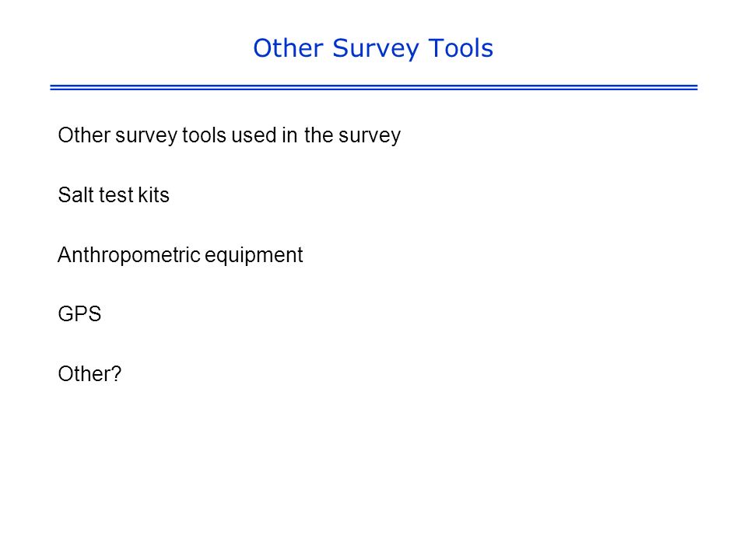This screenshot has width=747, height=560.
Task: Select the "GPS" text
Action: (x=79, y=314)
